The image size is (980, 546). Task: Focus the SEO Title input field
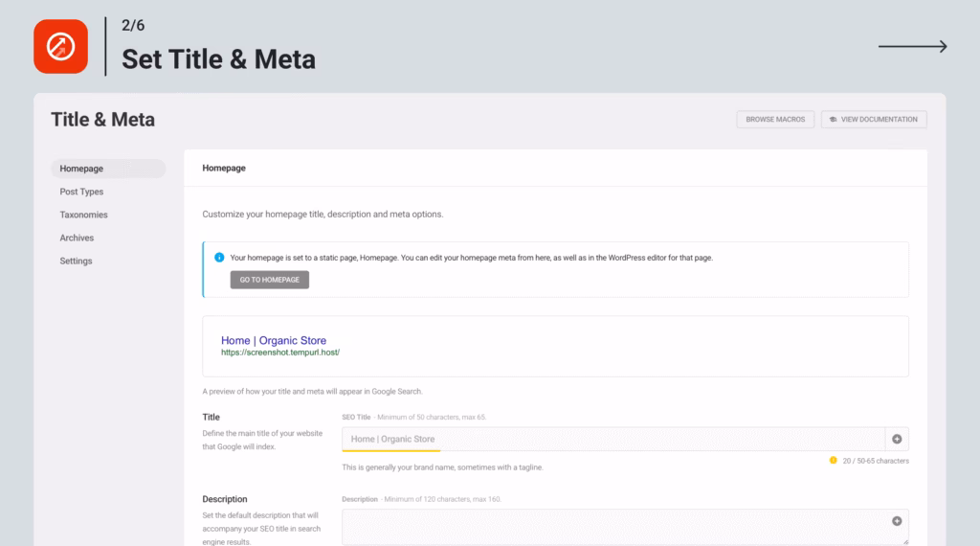pyautogui.click(x=612, y=439)
